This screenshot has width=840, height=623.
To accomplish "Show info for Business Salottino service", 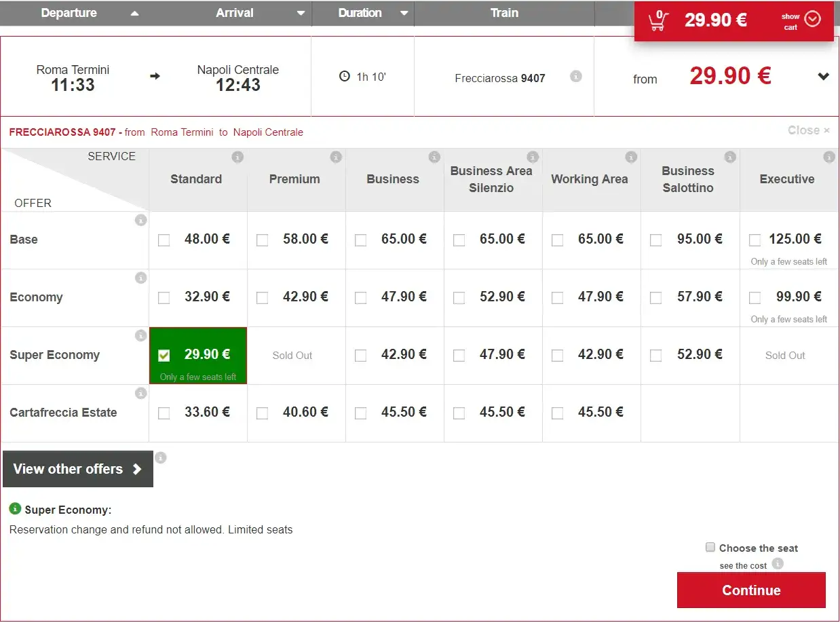I will [x=730, y=157].
